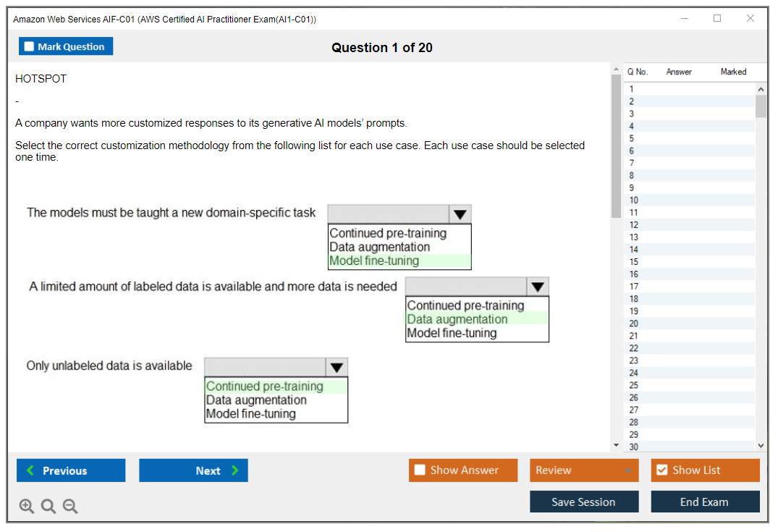
Task: Enable the Show Answer checkbox
Action: pos(419,470)
